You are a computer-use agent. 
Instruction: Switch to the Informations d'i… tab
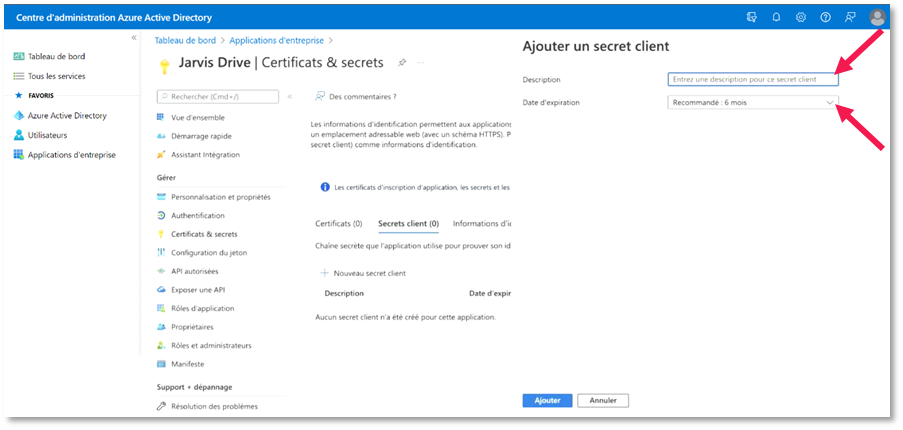[482, 223]
